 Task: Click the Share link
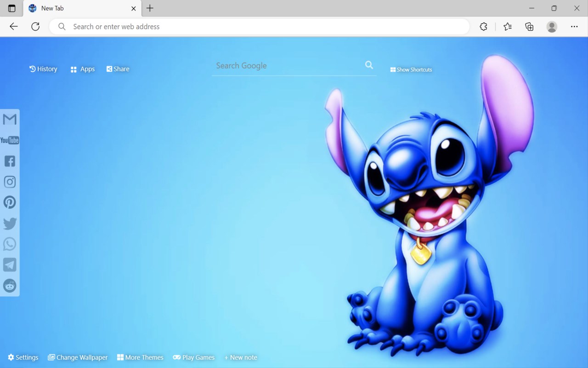point(118,69)
